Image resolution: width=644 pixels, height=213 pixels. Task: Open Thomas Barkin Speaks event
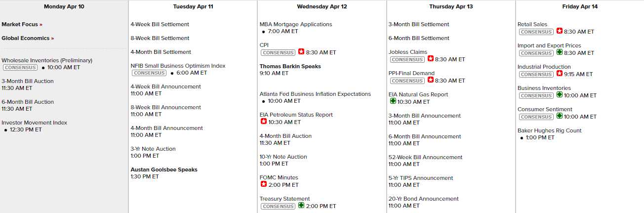tap(290, 66)
